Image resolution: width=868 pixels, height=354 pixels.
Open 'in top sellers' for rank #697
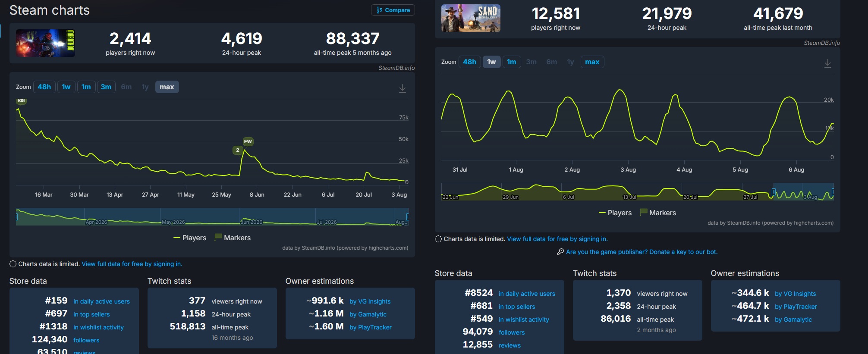click(x=91, y=314)
